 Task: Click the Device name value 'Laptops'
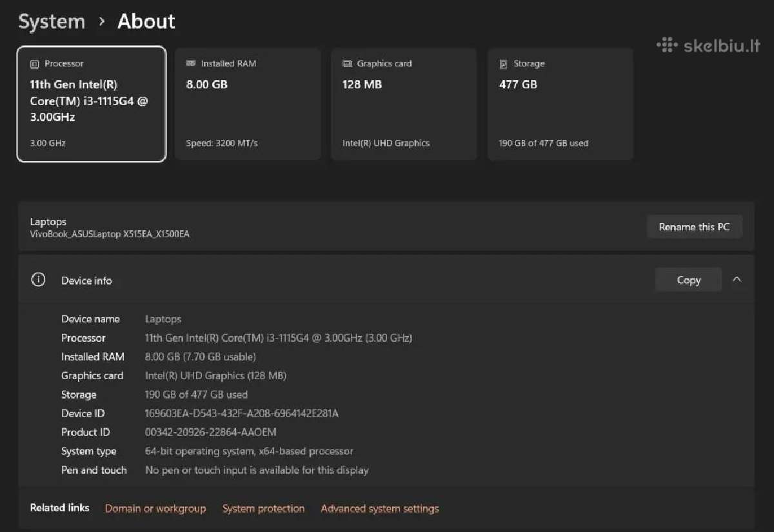pos(163,319)
